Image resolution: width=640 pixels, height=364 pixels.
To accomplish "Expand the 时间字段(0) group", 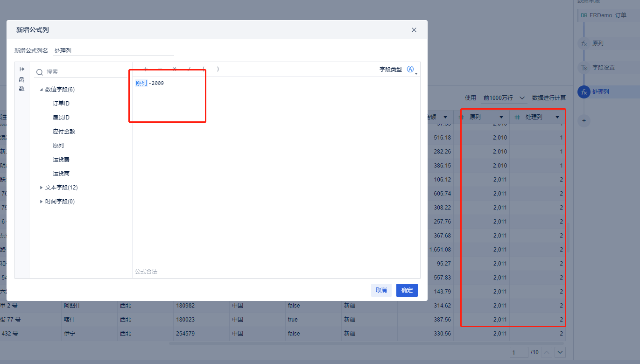I will click(41, 202).
